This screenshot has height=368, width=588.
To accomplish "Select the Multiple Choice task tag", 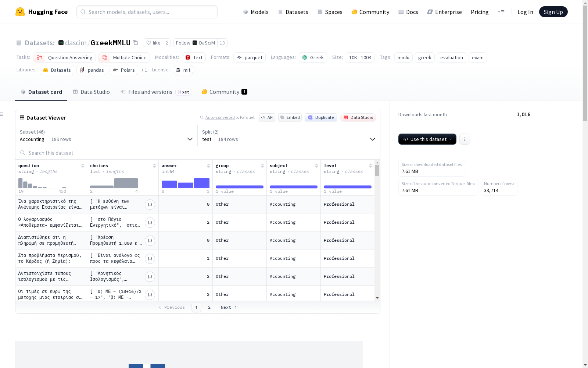I will click(124, 57).
